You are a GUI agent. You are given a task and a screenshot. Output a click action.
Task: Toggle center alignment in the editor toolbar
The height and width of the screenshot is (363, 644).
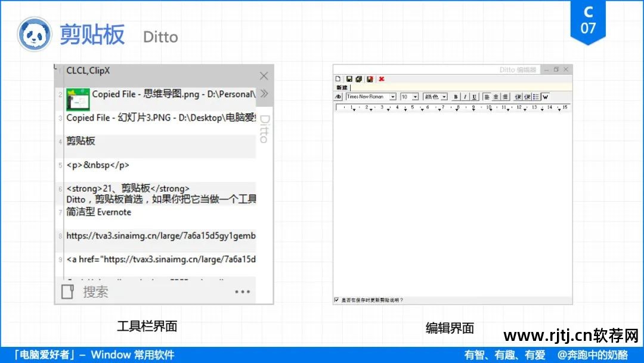coord(494,96)
